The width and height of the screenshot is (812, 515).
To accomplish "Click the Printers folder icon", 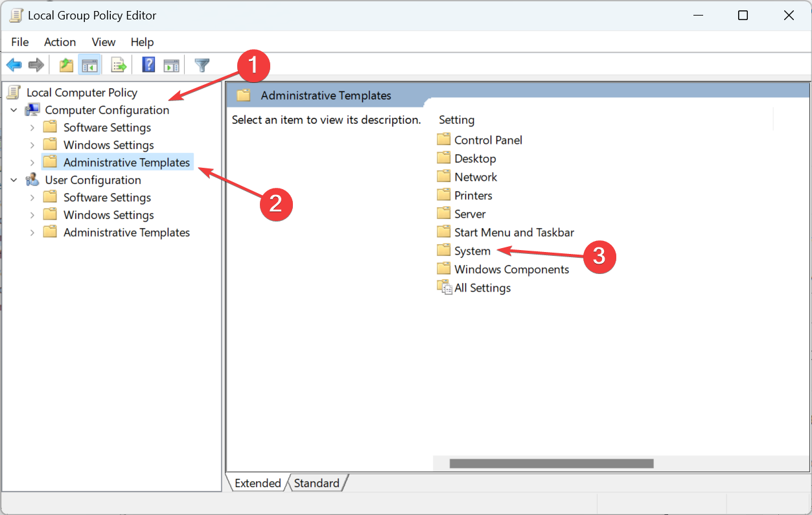I will [444, 195].
